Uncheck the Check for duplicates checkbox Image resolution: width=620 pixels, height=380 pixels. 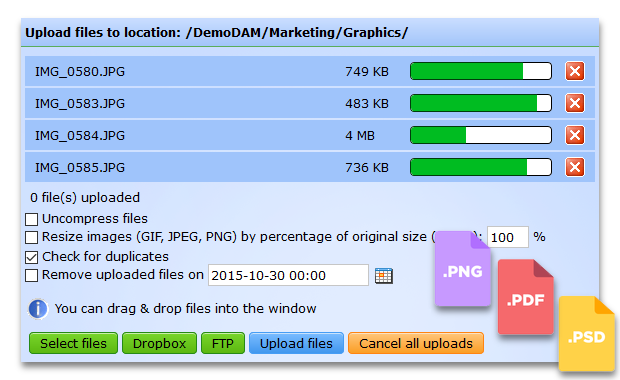(x=32, y=257)
